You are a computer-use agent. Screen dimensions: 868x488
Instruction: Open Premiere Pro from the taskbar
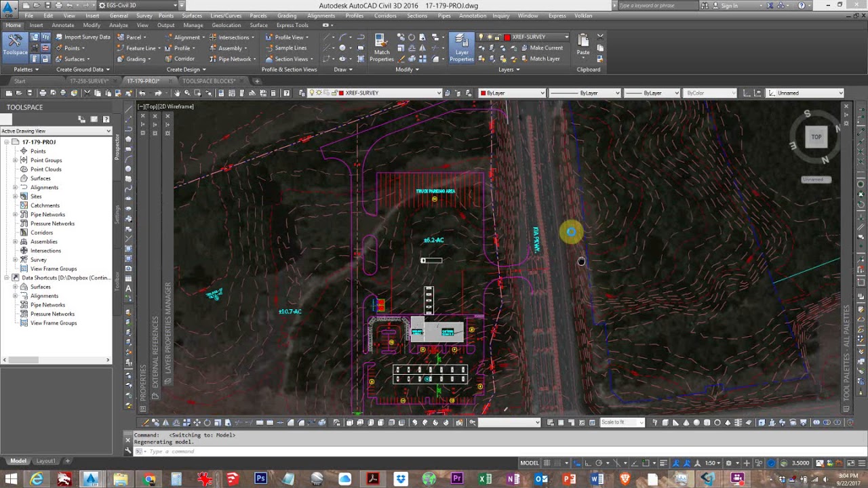point(456,479)
